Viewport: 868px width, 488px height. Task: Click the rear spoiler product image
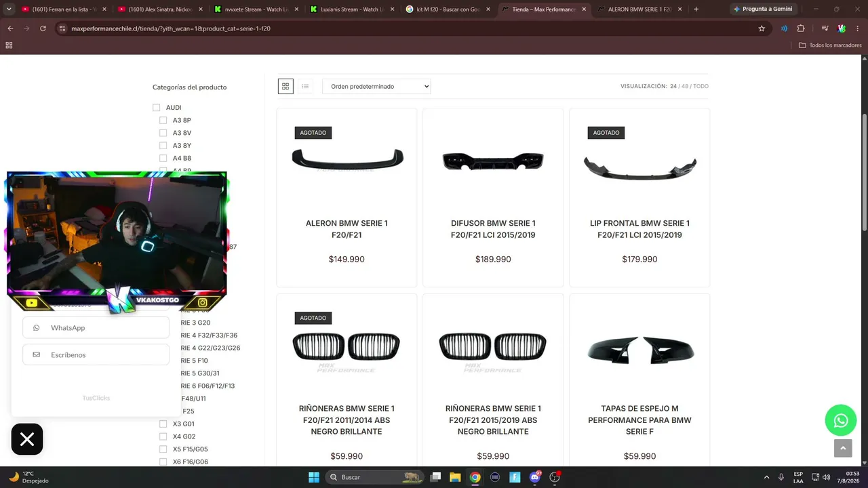coord(347,160)
